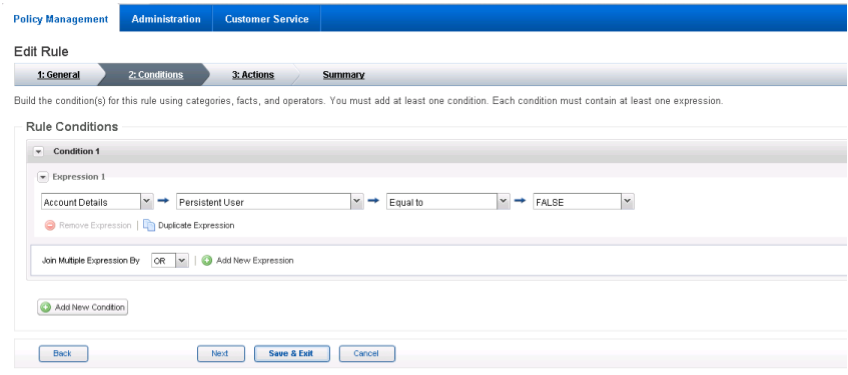Open the OR join operator dropdown
The width and height of the screenshot is (848, 375).
click(x=170, y=260)
